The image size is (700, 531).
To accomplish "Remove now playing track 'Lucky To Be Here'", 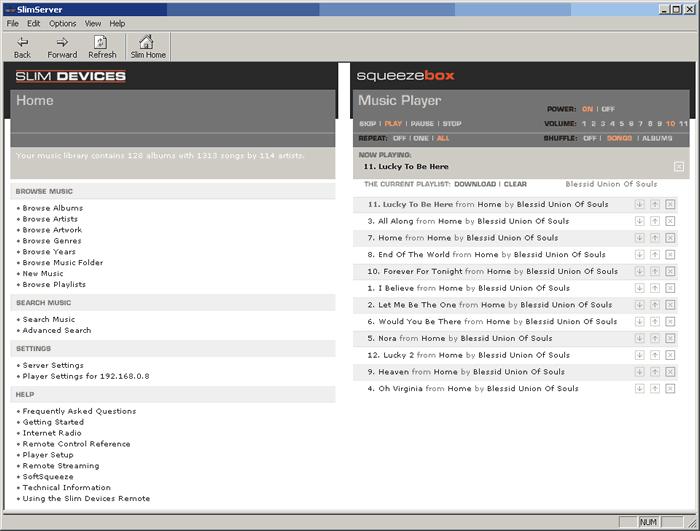I will point(679,167).
